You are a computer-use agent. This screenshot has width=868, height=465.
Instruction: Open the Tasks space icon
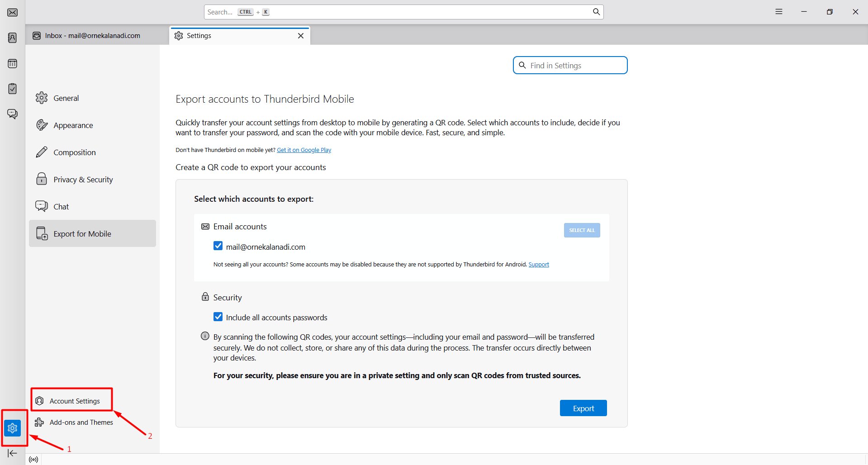tap(13, 89)
